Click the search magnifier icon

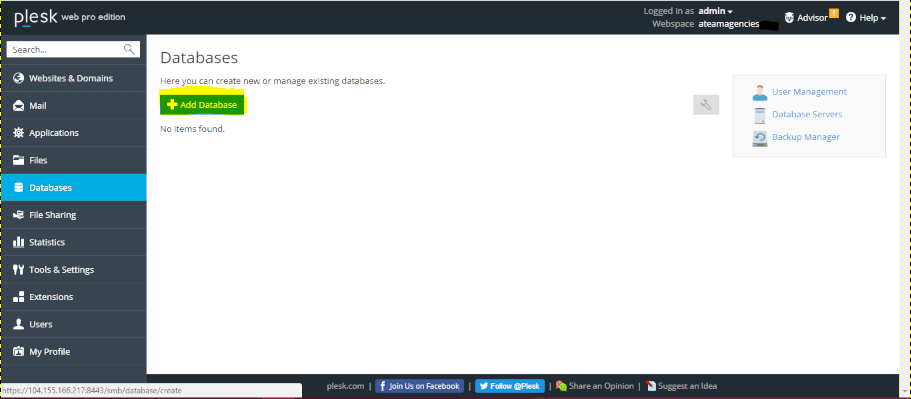129,49
